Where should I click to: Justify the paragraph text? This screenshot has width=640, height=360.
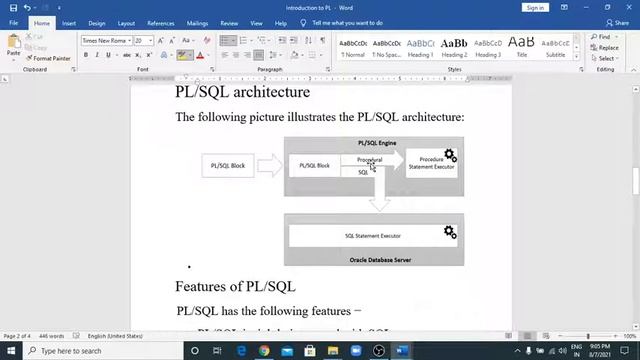coord(258,55)
